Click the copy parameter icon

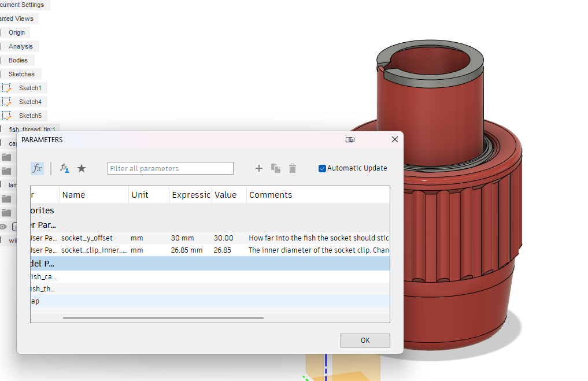[276, 168]
